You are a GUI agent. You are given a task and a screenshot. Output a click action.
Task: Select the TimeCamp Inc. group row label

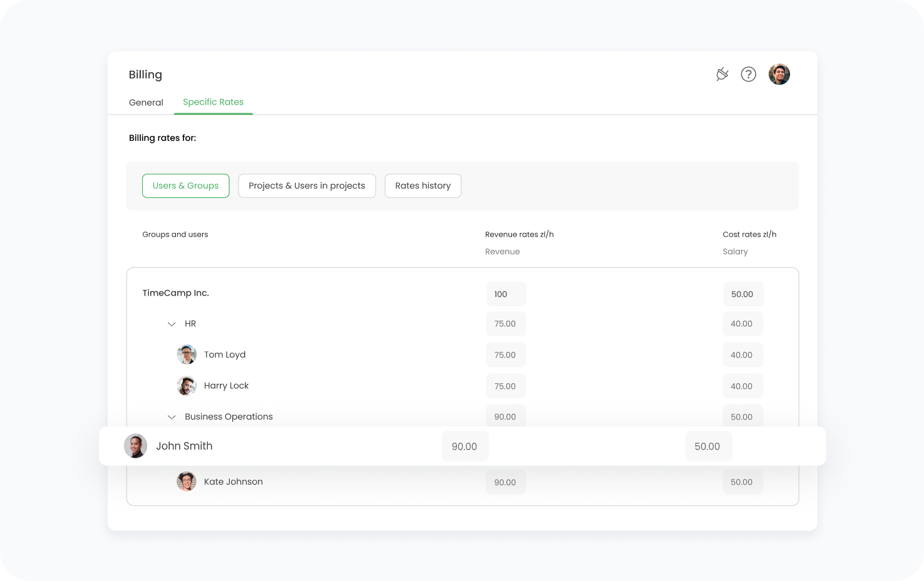click(x=176, y=293)
